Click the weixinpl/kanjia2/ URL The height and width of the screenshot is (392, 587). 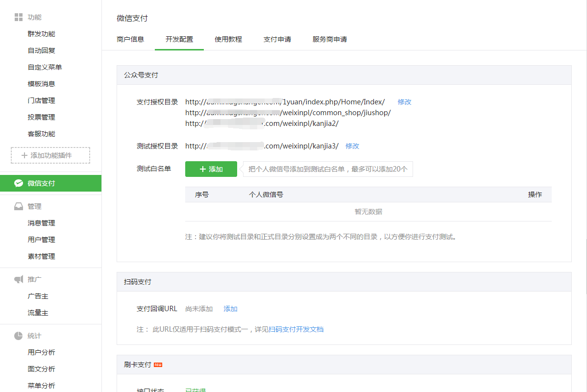tap(262, 123)
